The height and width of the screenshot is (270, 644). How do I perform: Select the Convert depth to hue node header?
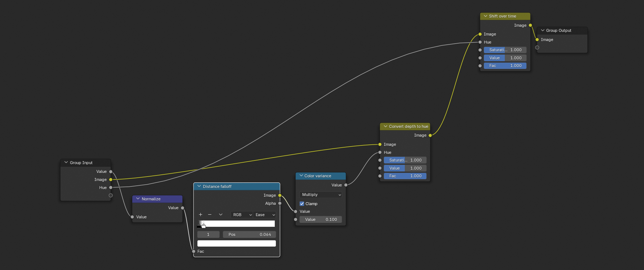click(408, 126)
